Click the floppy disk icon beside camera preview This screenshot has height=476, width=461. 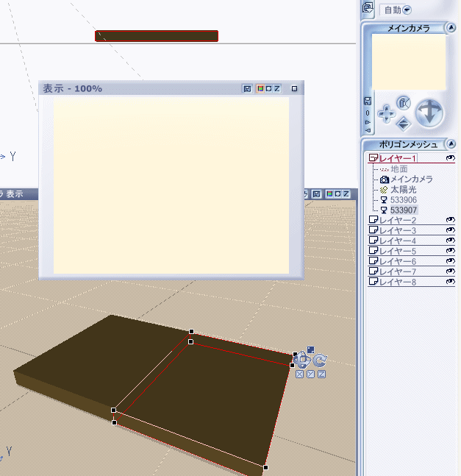tap(368, 102)
